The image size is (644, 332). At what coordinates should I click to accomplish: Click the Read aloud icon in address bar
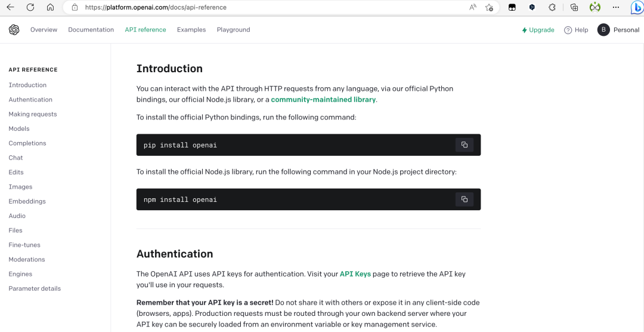pyautogui.click(x=473, y=7)
